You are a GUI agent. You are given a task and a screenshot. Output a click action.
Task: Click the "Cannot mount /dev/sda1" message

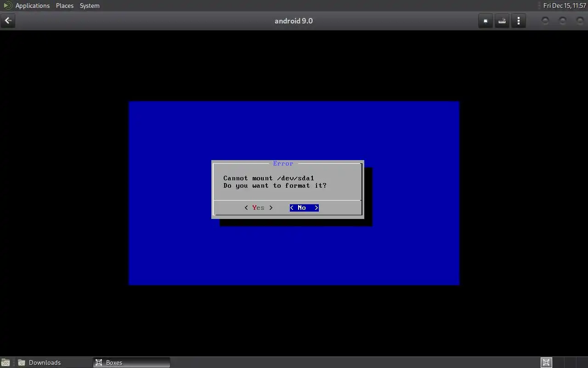pyautogui.click(x=269, y=178)
